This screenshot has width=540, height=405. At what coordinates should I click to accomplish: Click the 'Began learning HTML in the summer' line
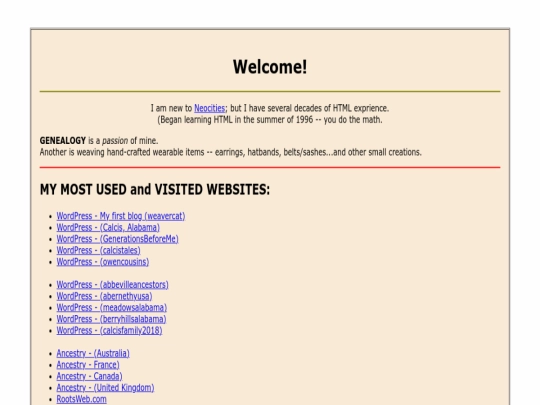(270, 120)
